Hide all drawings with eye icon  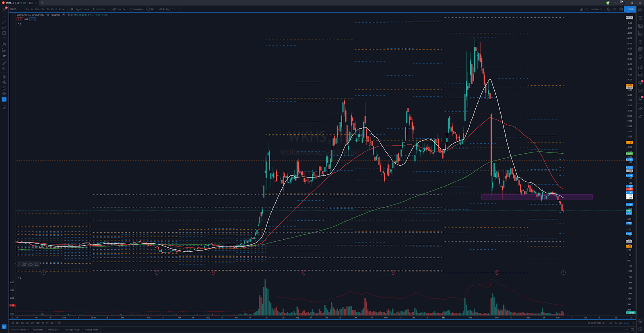[x=4, y=93]
